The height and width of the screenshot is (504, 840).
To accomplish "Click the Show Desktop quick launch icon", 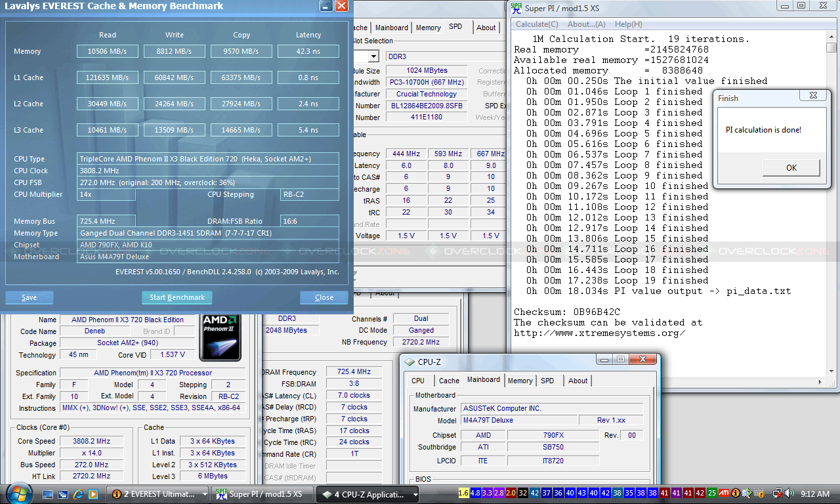I will (x=49, y=493).
